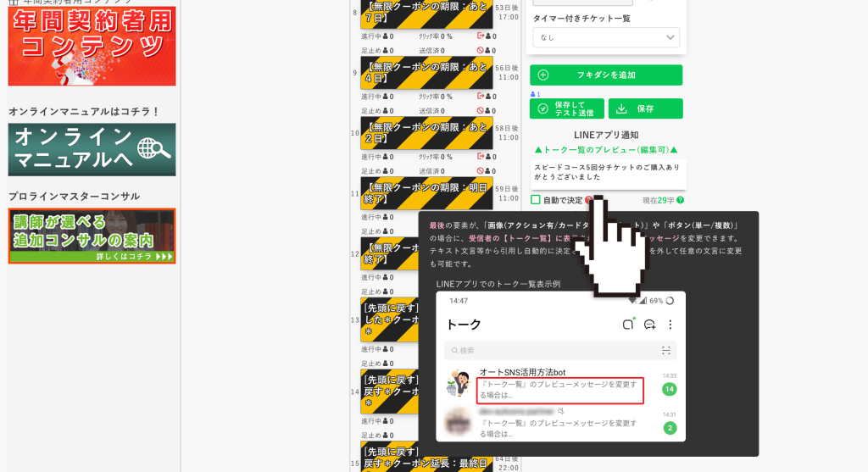The height and width of the screenshot is (472, 868).
Task: Click the 進行中 person icon under step 11
Action: [386, 218]
